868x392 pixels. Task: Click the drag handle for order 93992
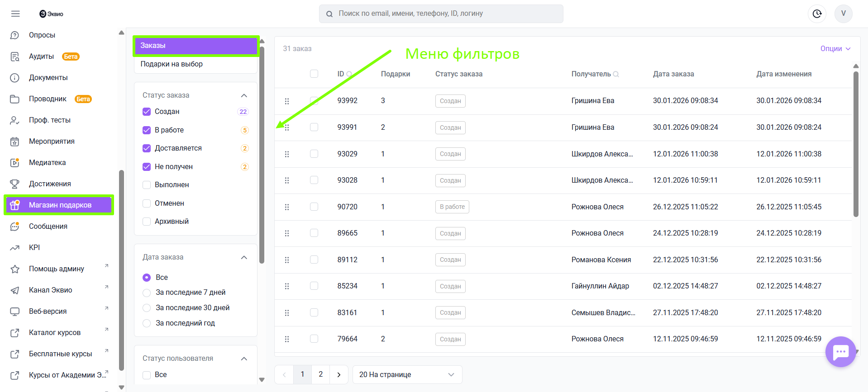(287, 101)
